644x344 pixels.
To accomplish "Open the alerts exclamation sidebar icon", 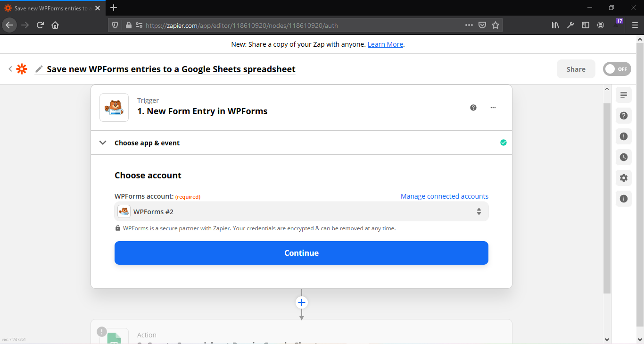I will pyautogui.click(x=624, y=136).
